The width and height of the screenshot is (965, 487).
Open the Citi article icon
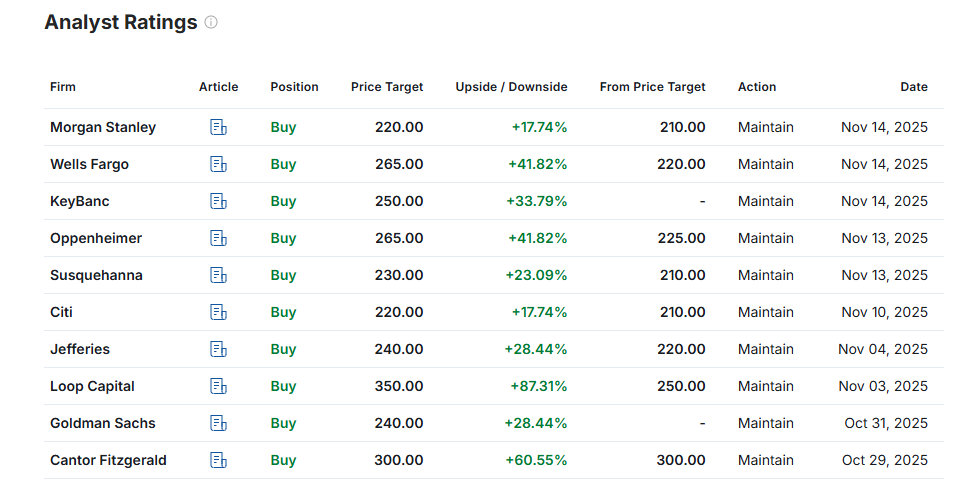point(218,312)
